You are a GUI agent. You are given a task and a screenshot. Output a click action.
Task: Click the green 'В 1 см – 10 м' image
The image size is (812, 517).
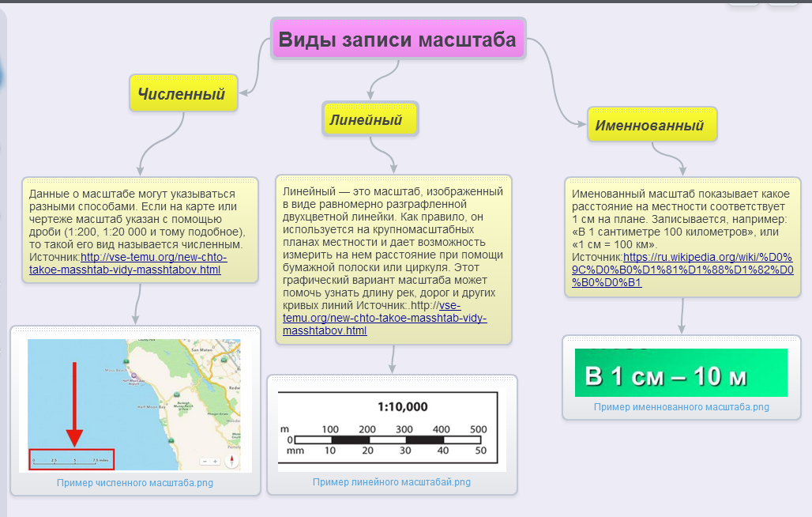pyautogui.click(x=681, y=372)
